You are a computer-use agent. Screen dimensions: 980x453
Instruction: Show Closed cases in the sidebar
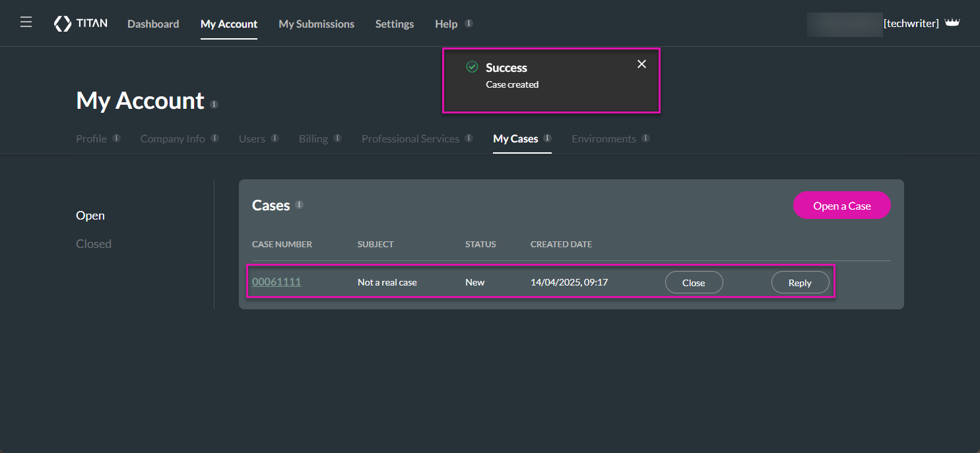point(94,244)
